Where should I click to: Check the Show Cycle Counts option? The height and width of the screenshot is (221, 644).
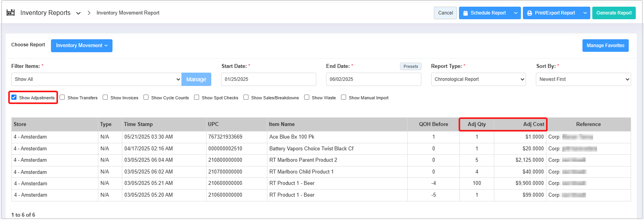tap(146, 97)
